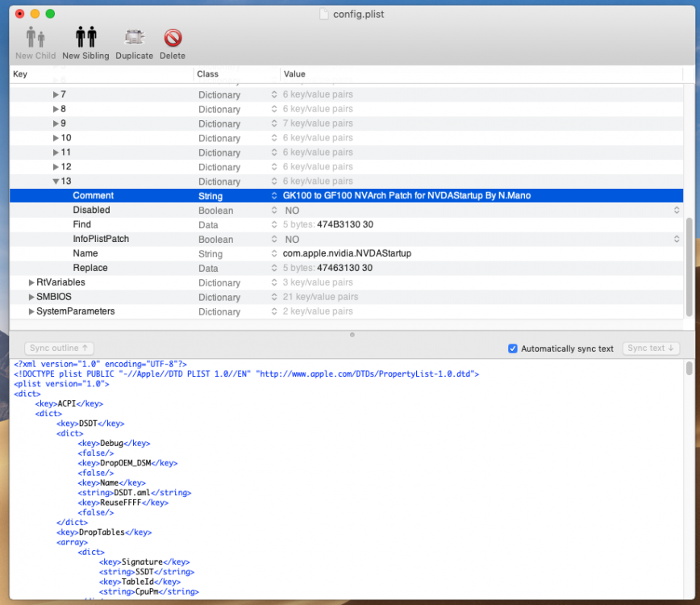Click the CpuPm string in XML
The width and height of the screenshot is (700, 605).
click(x=148, y=591)
